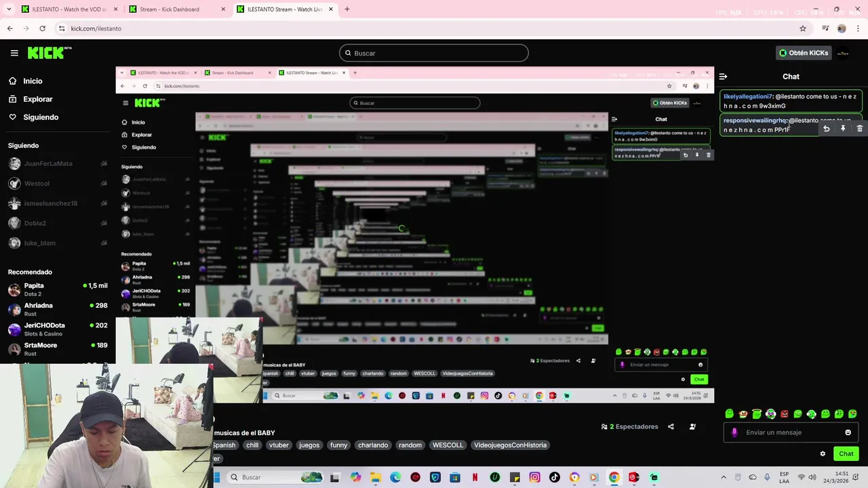The height and width of the screenshot is (488, 868).
Task: Pin the responsivewailingrhq chat message
Action: [843, 129]
